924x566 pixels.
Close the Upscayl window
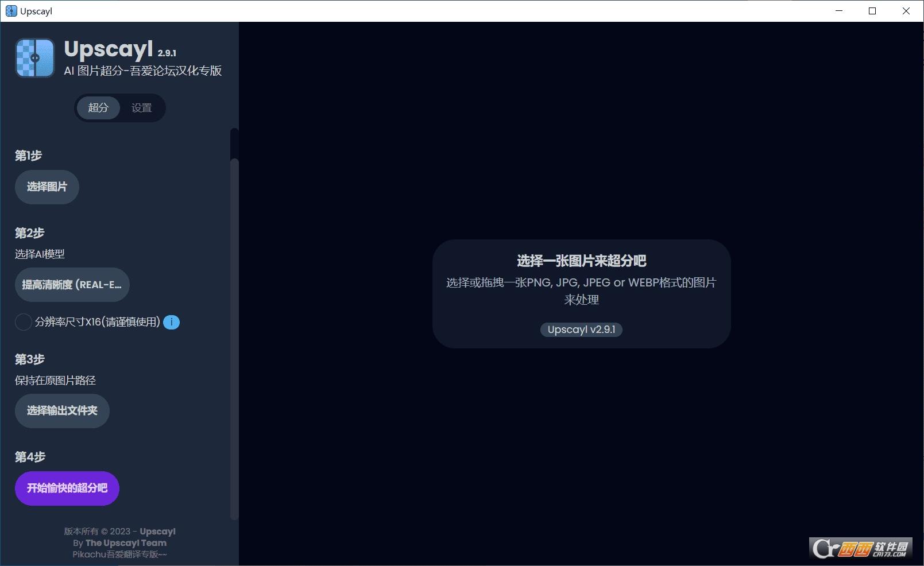coord(906,11)
